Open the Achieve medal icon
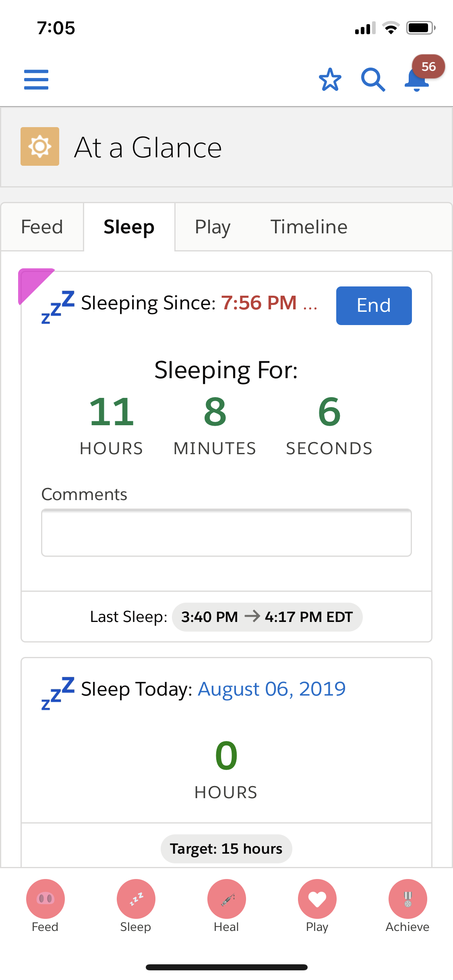 point(408,898)
